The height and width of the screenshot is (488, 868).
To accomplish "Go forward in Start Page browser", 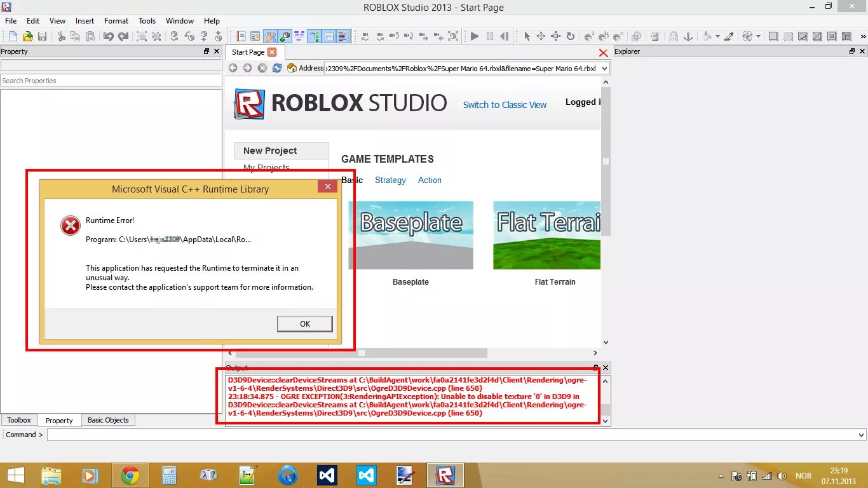I will (247, 68).
